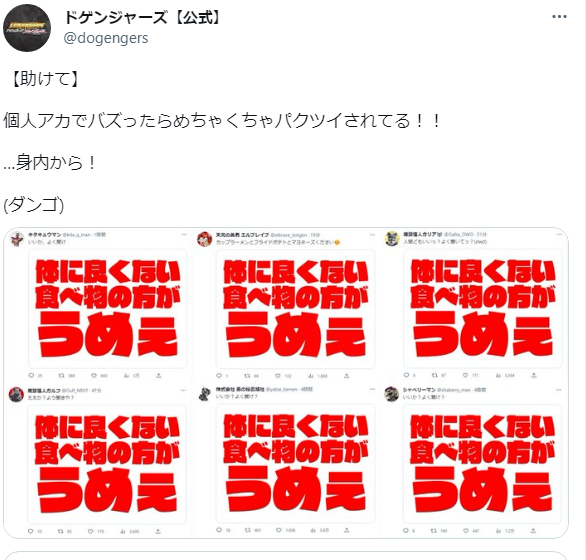
Task: View analytics bars icon on the エルブレイブ tweet
Action: coord(311,376)
